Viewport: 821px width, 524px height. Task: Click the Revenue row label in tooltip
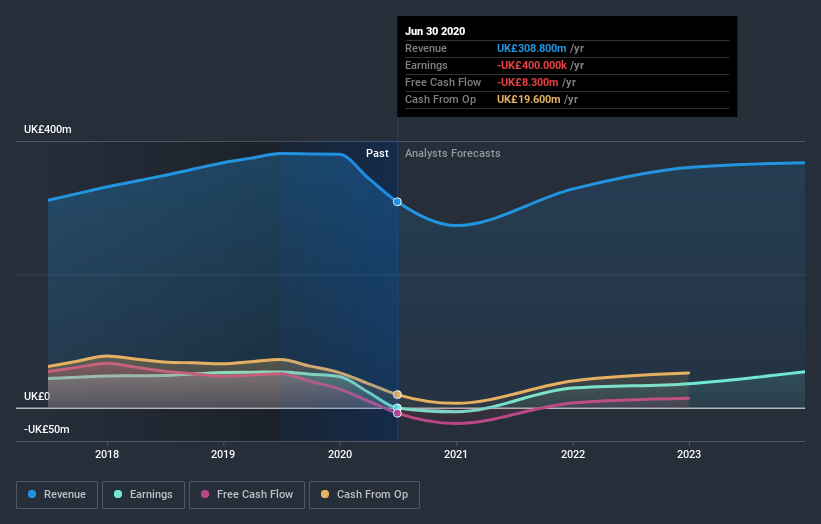coord(426,48)
